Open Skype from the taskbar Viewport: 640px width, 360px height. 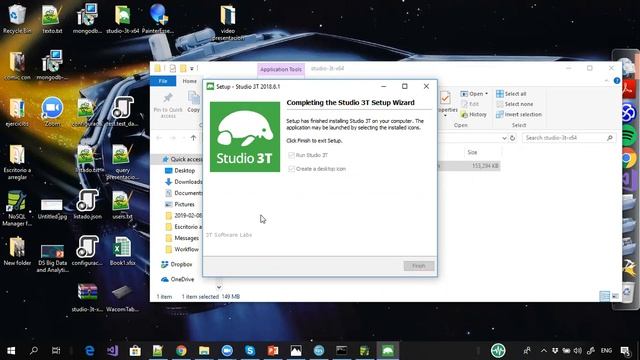pos(250,350)
